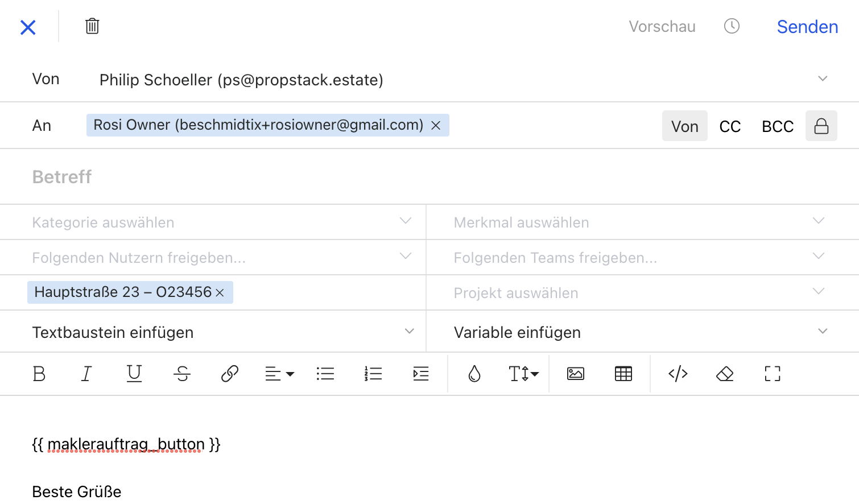Open HTML code view
Viewport: 859px width, 504px height.
coord(678,374)
